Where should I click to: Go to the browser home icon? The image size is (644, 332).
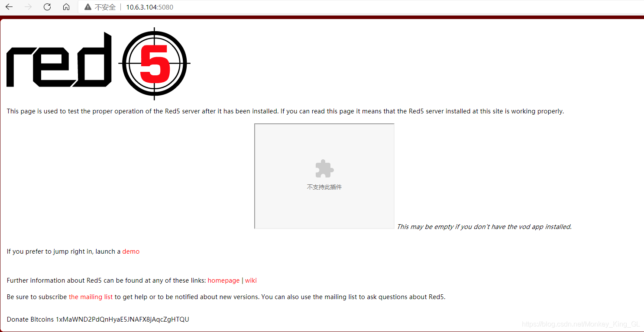click(66, 7)
